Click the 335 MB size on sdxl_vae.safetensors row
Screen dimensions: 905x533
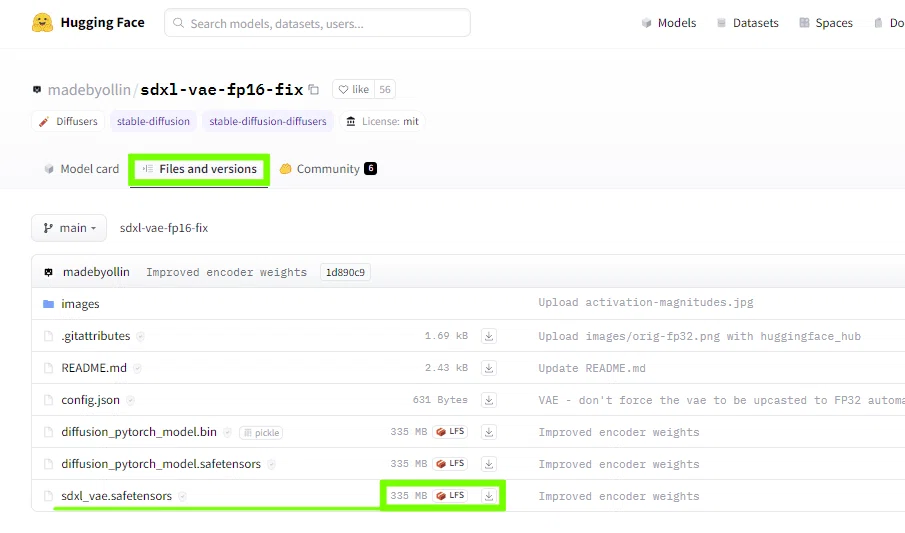[x=409, y=495]
